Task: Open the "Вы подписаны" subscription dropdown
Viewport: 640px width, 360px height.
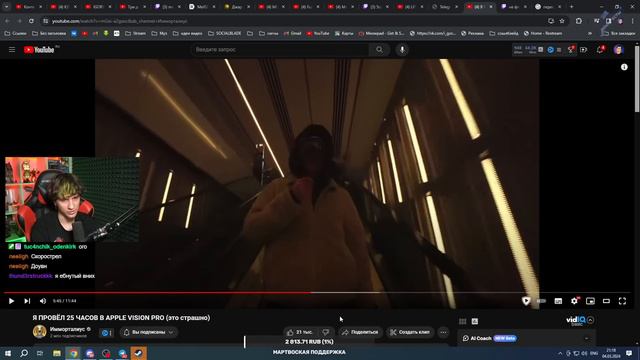Action: click(x=149, y=332)
